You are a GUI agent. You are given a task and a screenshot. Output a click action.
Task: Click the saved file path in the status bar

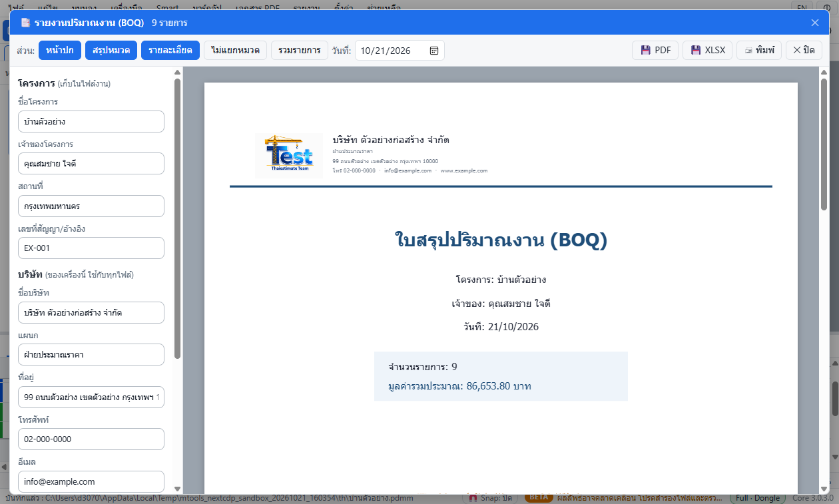coord(209,498)
